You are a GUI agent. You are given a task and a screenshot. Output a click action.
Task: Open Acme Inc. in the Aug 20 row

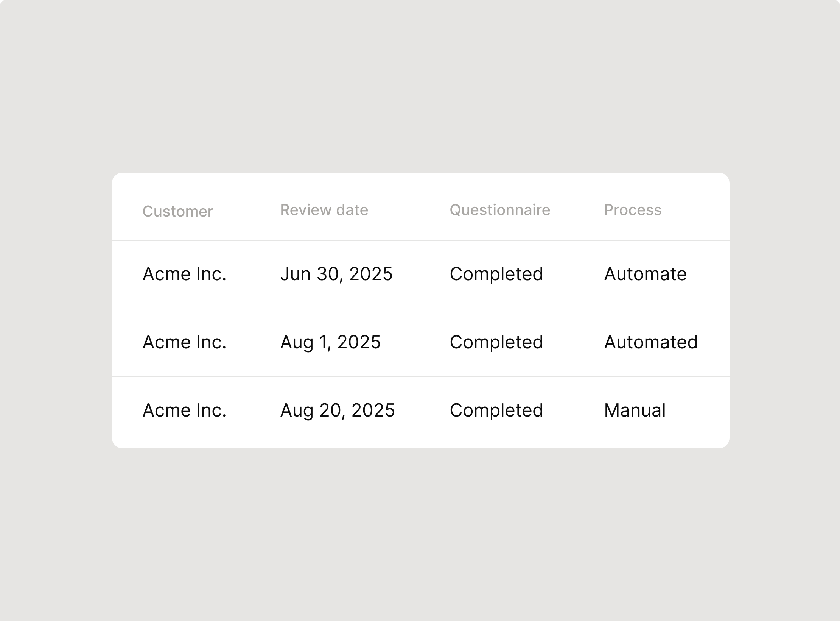coord(184,410)
